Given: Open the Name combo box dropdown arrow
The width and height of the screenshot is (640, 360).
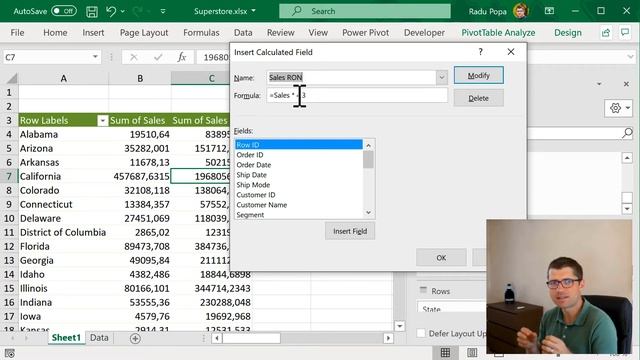Looking at the screenshot, I should [x=442, y=78].
